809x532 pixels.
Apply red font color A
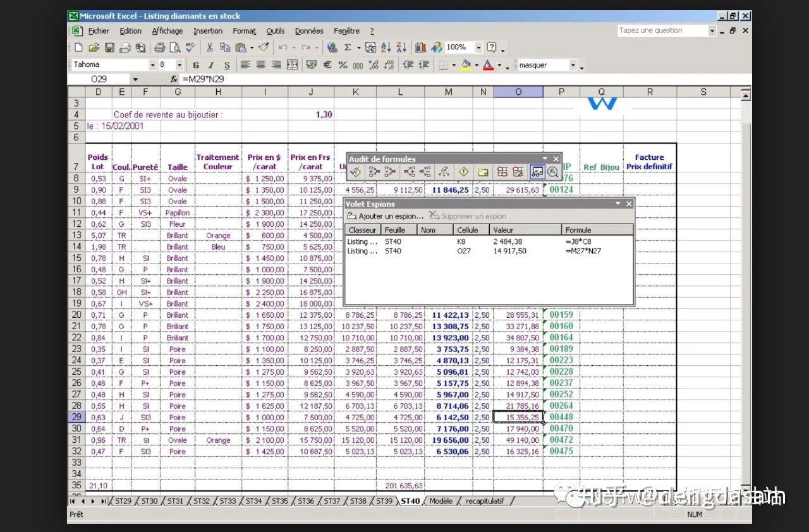click(489, 65)
